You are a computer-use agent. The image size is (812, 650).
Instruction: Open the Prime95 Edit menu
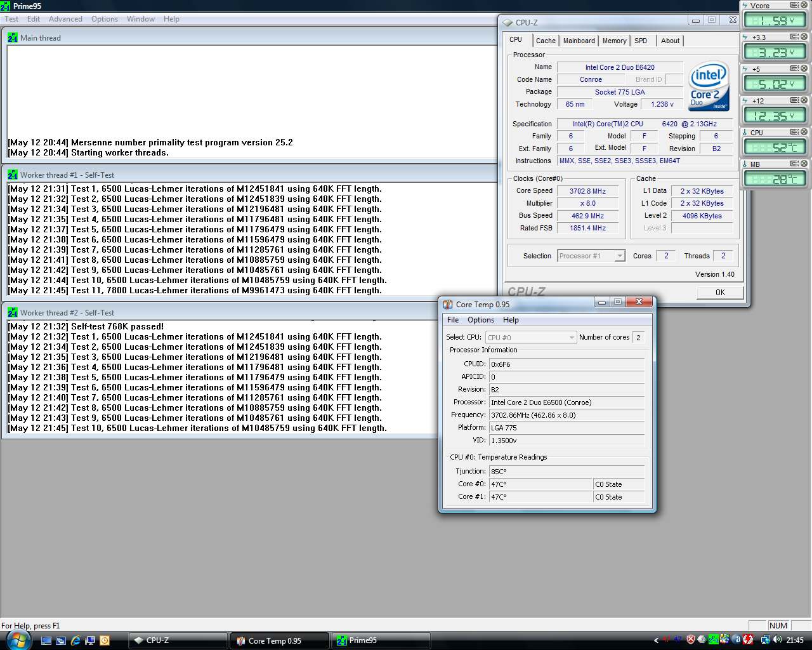tap(34, 19)
